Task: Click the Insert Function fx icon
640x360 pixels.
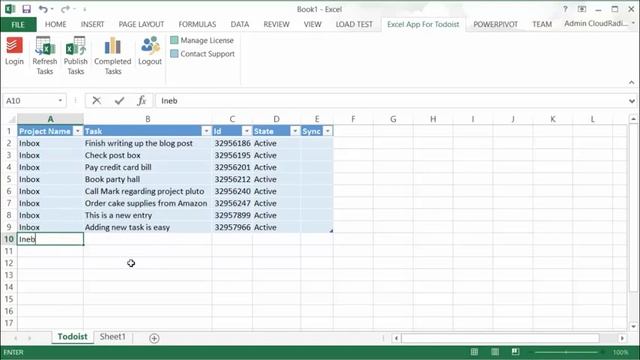Action: coord(141,100)
